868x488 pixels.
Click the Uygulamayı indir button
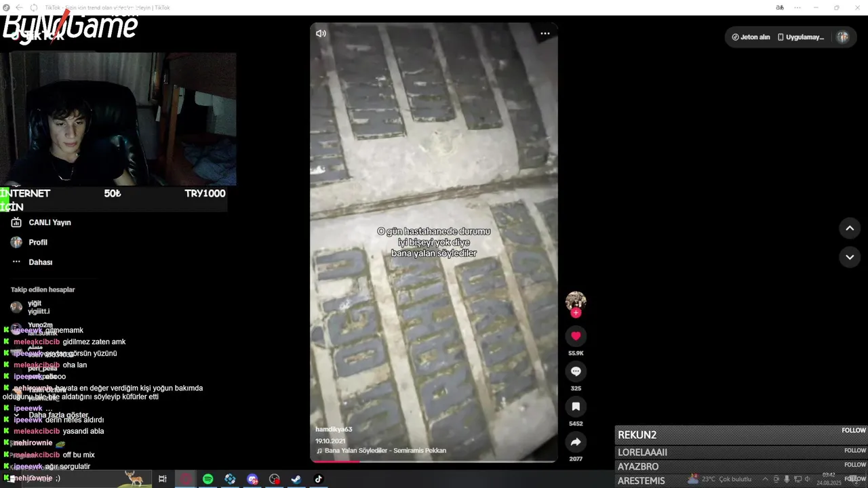click(801, 37)
